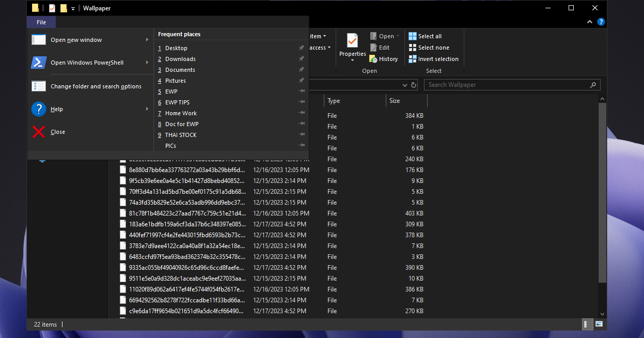This screenshot has height=338, width=644.
Task: Click the PowerShell icon in File menu
Action: coord(39,63)
